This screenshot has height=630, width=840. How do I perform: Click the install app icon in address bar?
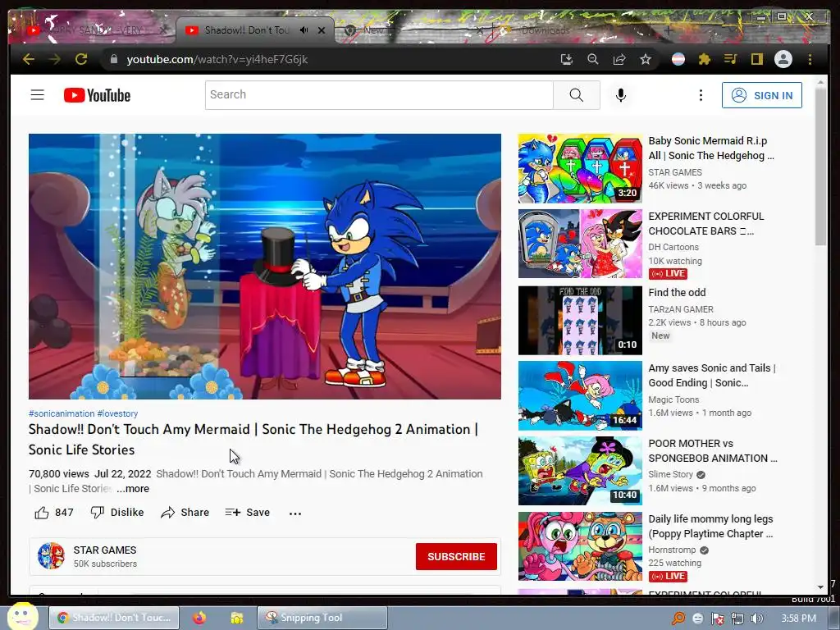(566, 59)
